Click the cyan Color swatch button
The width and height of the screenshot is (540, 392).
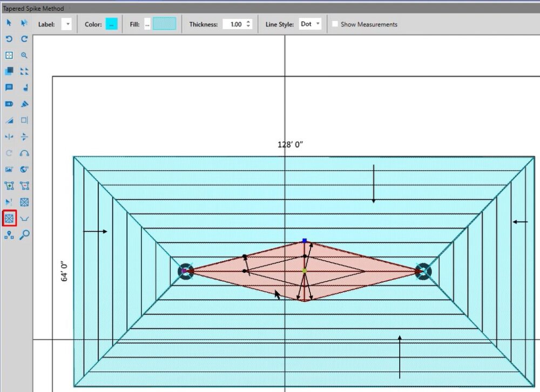point(111,24)
